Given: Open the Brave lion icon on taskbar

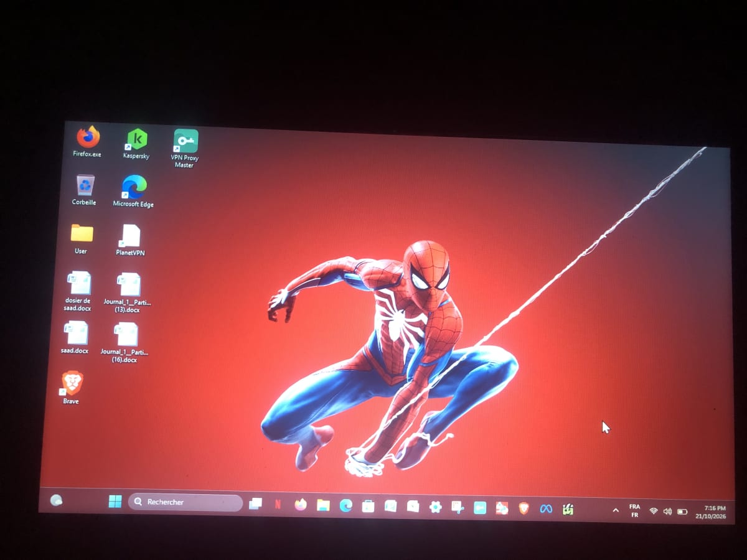Looking at the screenshot, I should 524,508.
